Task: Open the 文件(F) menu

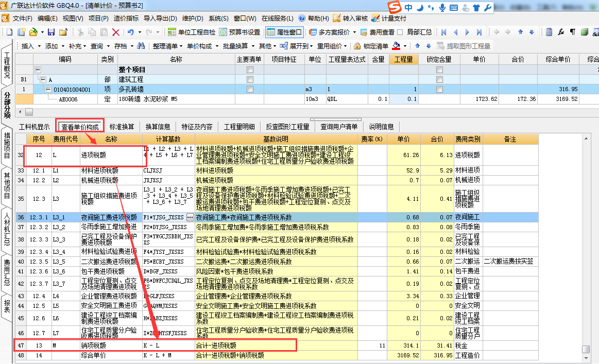Action: pyautogui.click(x=22, y=19)
